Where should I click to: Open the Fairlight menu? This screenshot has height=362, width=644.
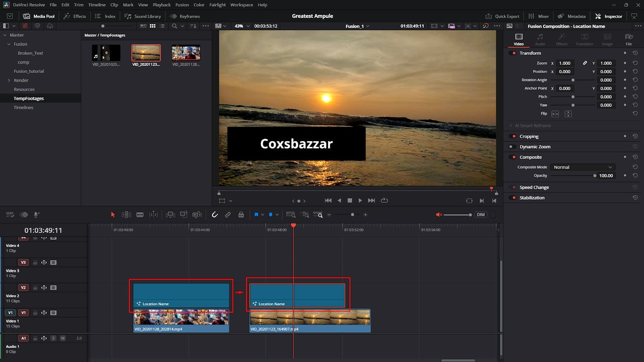[x=218, y=5]
